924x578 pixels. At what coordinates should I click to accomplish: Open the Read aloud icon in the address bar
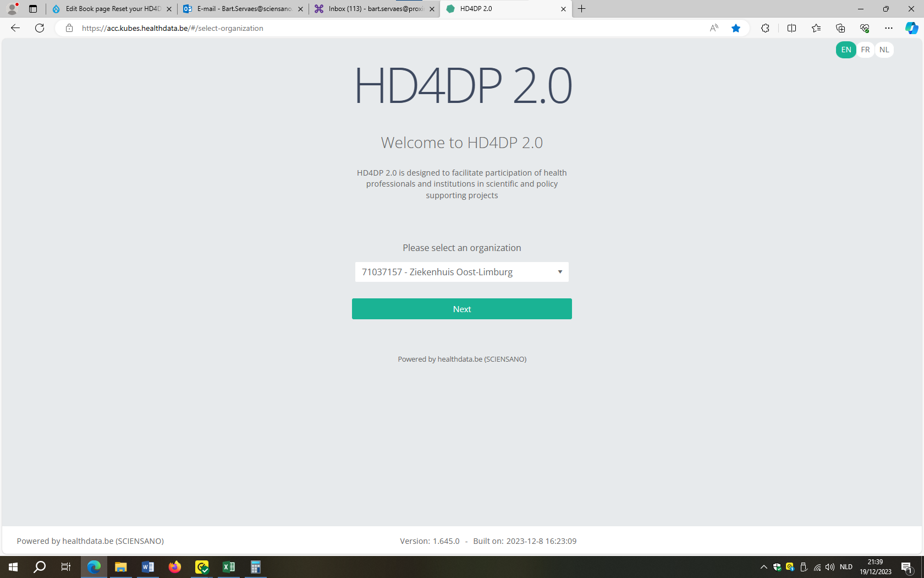coord(713,28)
